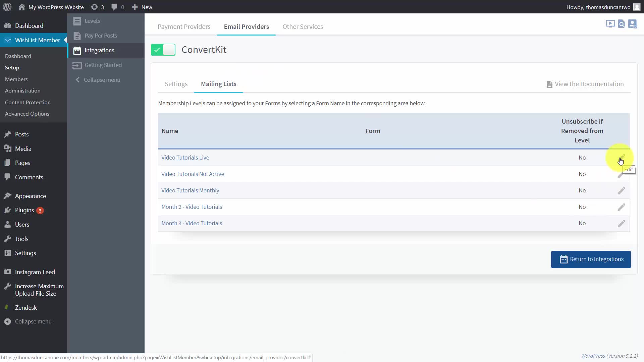Image resolution: width=644 pixels, height=362 pixels.
Task: Open the New content menu
Action: 142,7
